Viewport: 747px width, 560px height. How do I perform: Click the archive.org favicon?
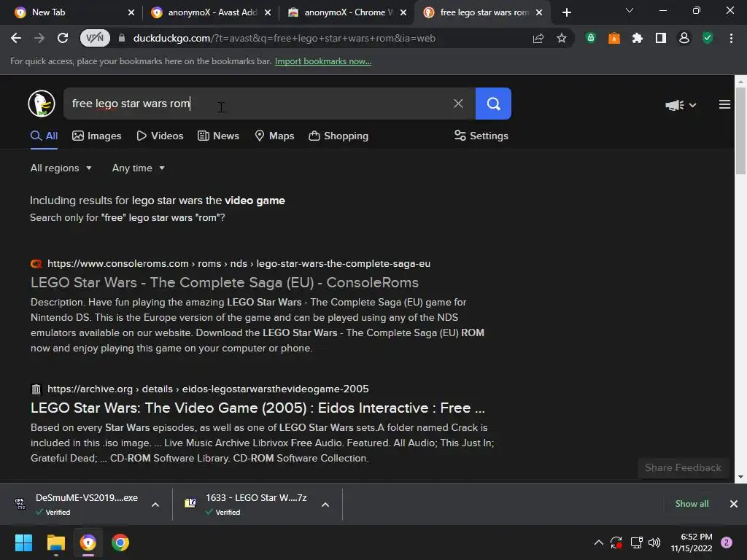coord(36,389)
